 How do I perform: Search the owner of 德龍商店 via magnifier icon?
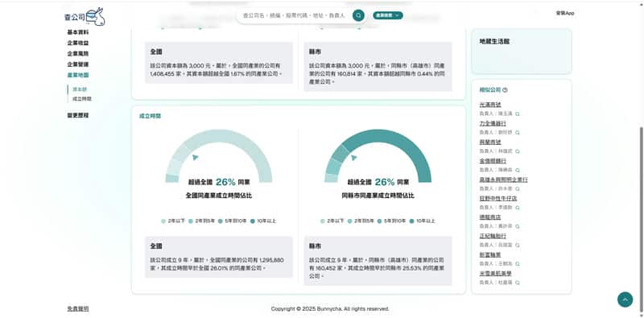[518, 226]
